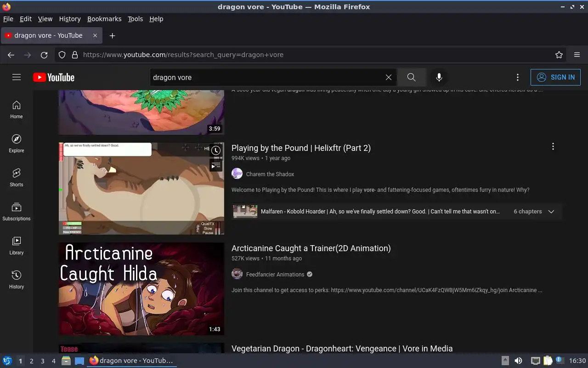Viewport: 588px width, 368px height.
Task: Open the YouTube hamburger guide menu
Action: 17,77
